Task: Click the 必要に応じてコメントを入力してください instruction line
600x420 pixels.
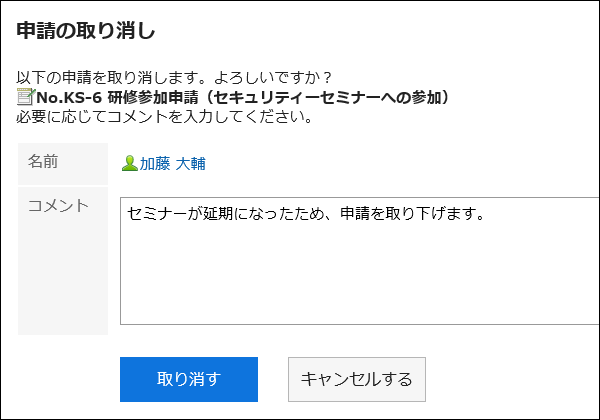Action: (166, 119)
